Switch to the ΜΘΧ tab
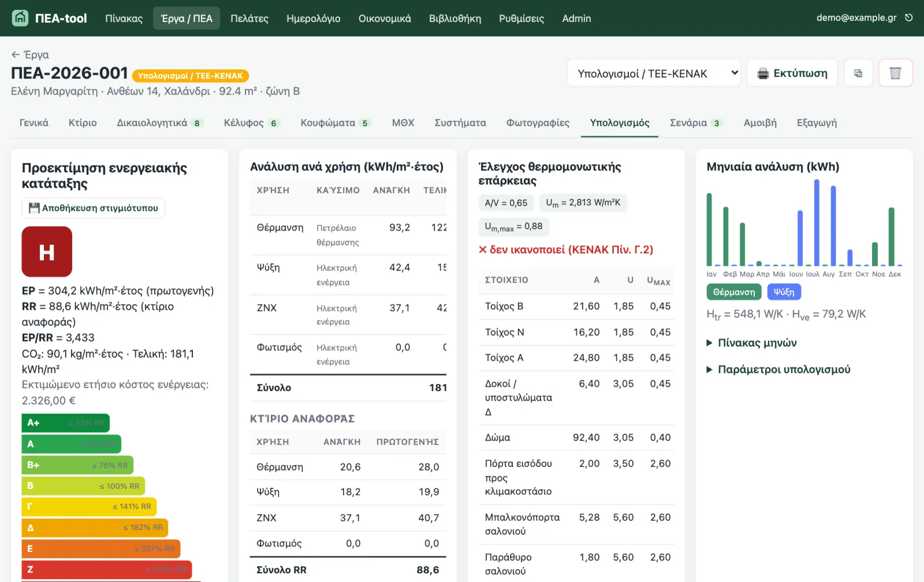The width and height of the screenshot is (924, 582). tap(403, 123)
